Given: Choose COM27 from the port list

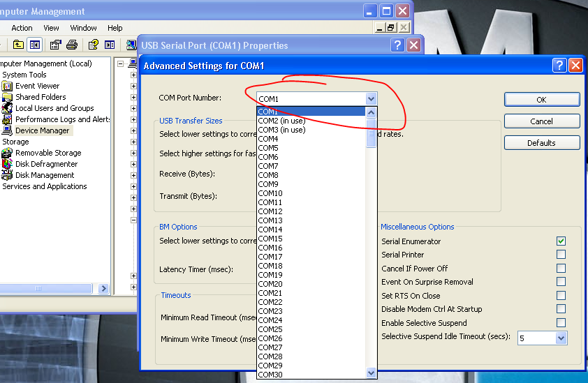Looking at the screenshot, I should (x=311, y=347).
